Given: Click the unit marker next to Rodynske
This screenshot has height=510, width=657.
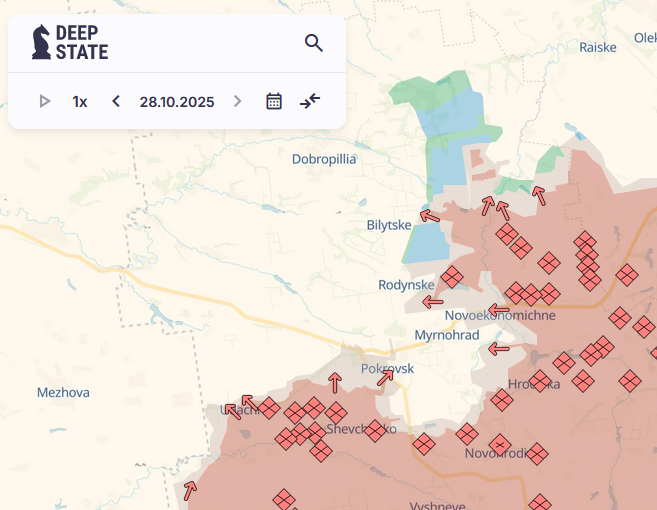Looking at the screenshot, I should coord(452,277).
